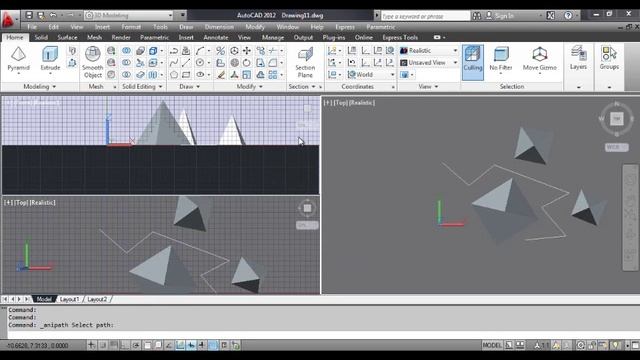Viewport: 640px width, 360px height.
Task: Select the Pyramid modeling tool
Action: pos(18,59)
